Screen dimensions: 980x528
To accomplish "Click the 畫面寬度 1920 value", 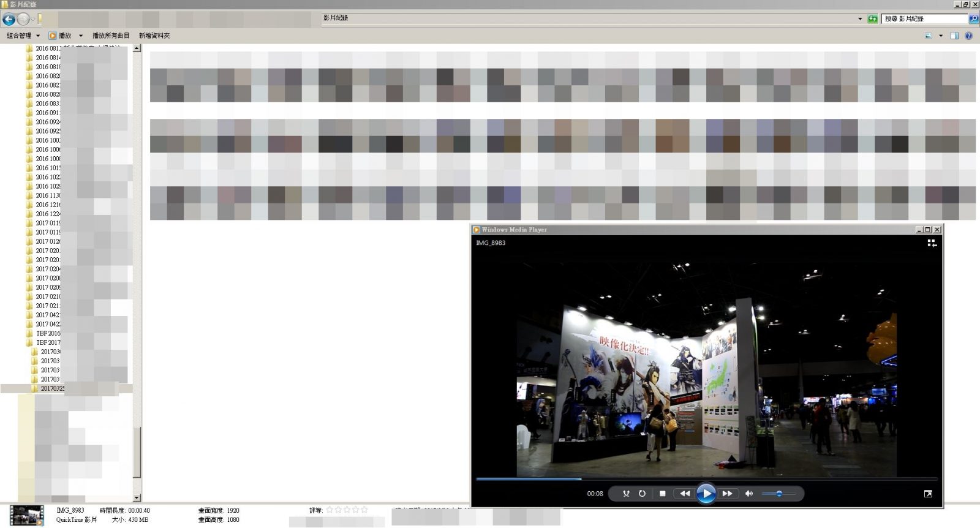I will (233, 510).
